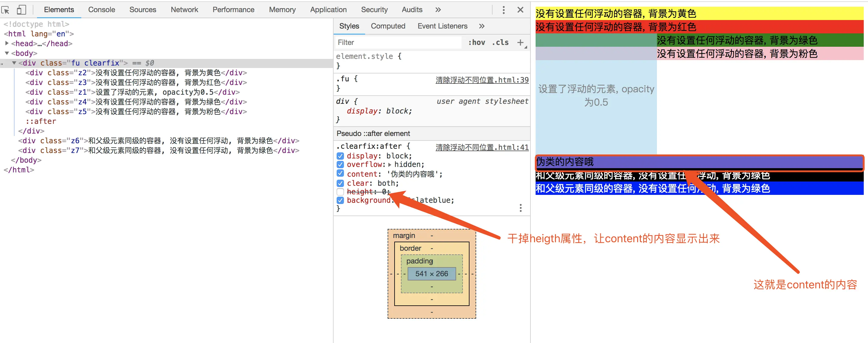Open source link 清除浮动不同位置.html:39
This screenshot has width=868, height=343.
pyautogui.click(x=482, y=80)
